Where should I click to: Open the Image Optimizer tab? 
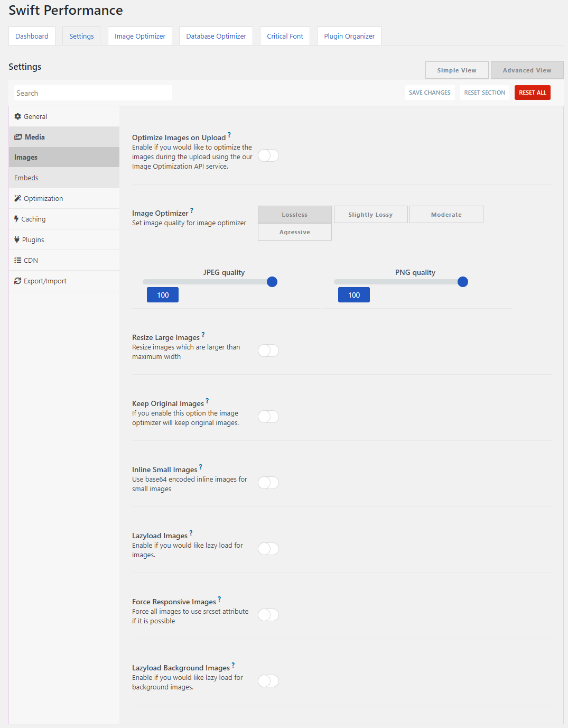point(140,36)
